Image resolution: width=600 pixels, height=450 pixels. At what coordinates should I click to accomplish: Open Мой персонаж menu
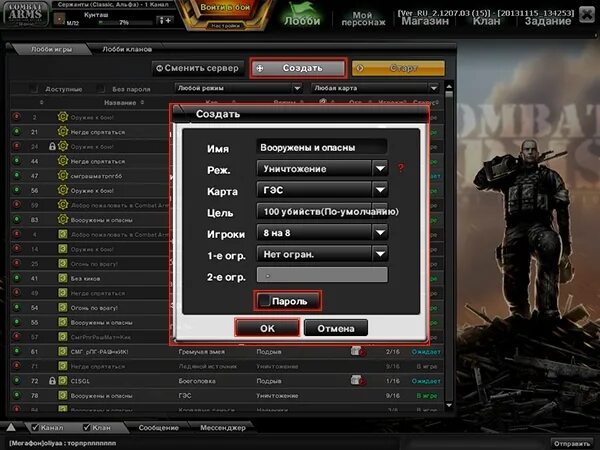pyautogui.click(x=363, y=18)
